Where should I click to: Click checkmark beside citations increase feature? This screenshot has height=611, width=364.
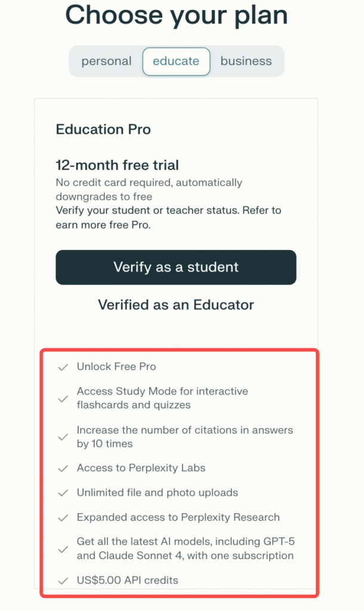click(x=63, y=437)
